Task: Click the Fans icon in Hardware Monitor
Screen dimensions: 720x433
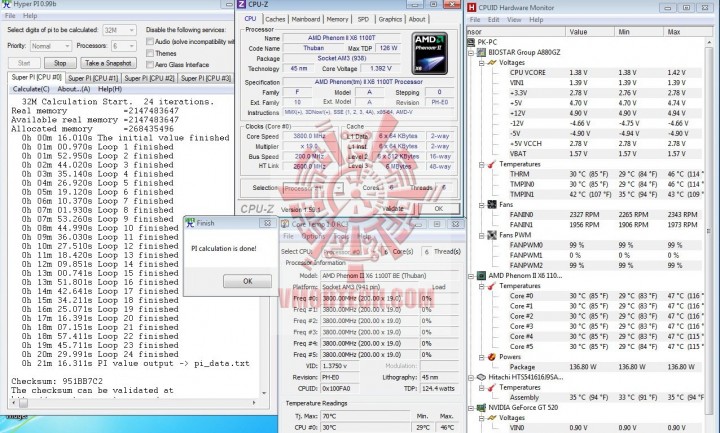Action: [x=492, y=204]
